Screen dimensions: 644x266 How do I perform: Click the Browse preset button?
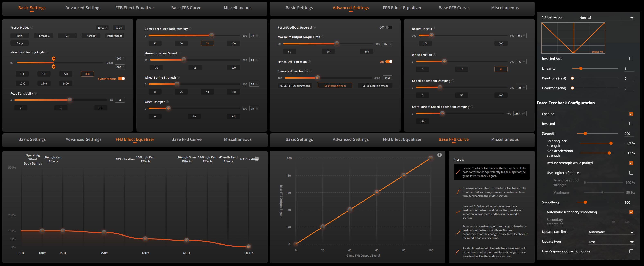[x=102, y=28]
